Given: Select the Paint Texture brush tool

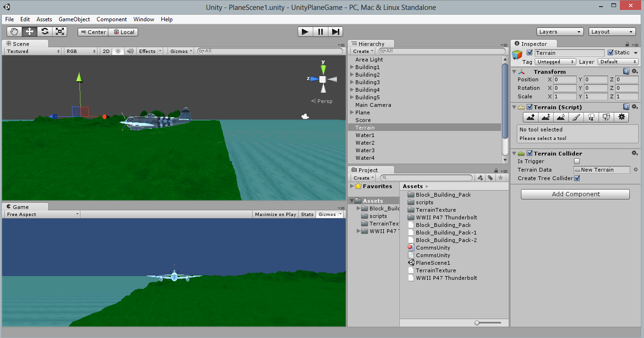Looking at the screenshot, I should point(576,117).
